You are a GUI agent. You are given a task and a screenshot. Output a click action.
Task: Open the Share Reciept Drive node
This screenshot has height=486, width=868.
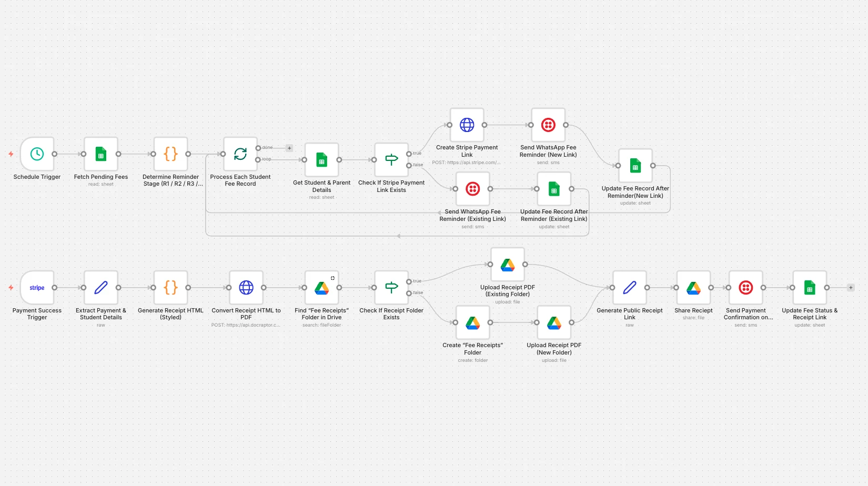[693, 288]
